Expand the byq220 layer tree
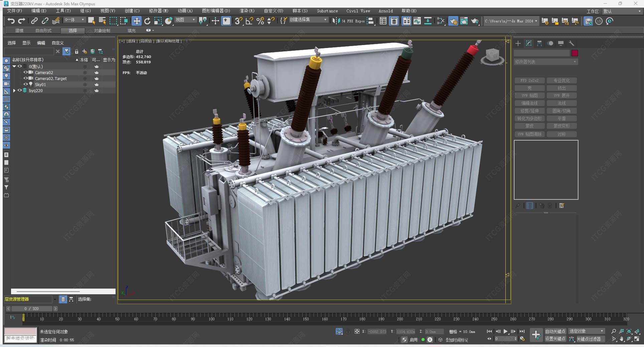 tap(14, 90)
